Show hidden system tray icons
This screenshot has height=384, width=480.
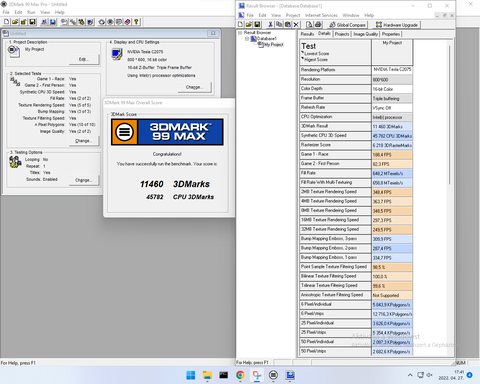click(410, 375)
